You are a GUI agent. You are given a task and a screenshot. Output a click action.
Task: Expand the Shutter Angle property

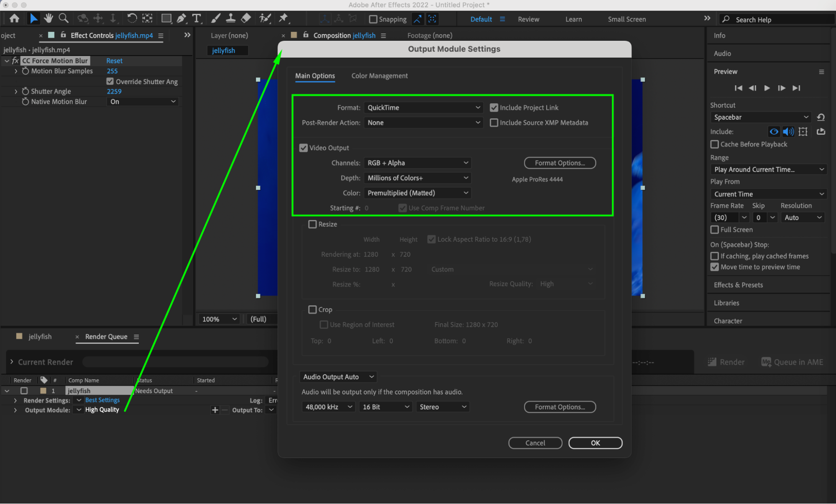pos(16,91)
